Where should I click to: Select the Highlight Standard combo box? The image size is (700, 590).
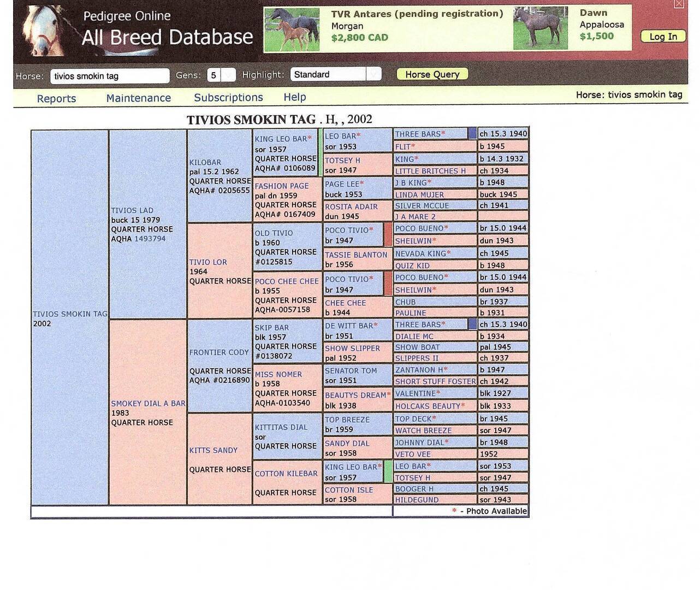pyautogui.click(x=329, y=74)
